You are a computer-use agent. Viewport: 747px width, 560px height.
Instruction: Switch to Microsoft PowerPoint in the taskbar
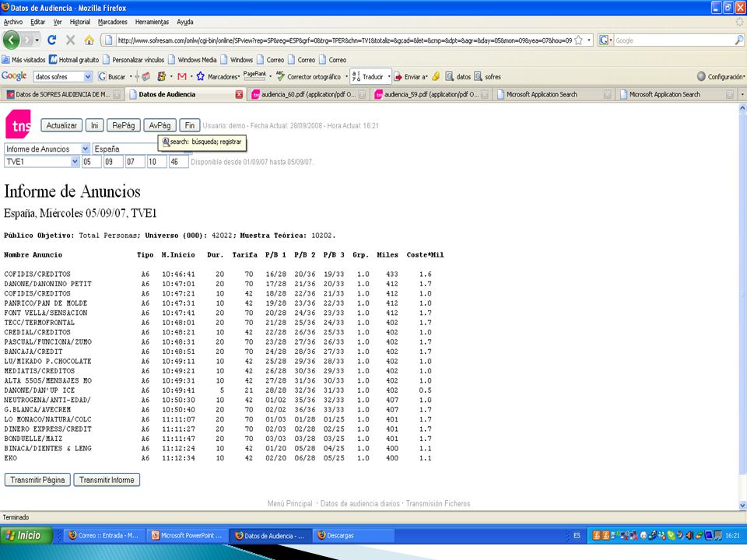click(x=188, y=536)
